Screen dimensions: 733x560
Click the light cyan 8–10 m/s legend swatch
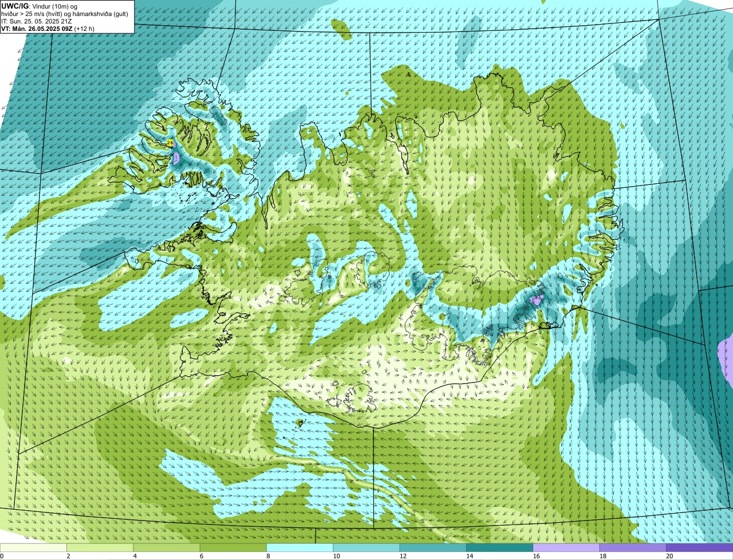[299, 547]
